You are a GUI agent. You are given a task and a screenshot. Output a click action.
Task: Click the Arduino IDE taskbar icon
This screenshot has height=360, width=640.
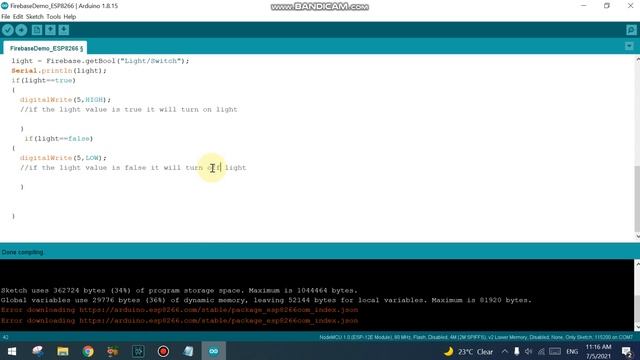(x=213, y=351)
